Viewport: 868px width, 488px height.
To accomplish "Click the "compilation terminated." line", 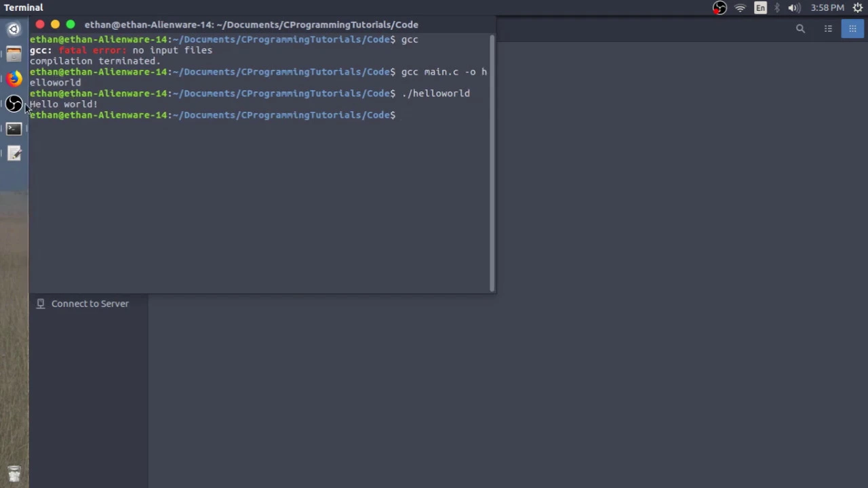I will click(95, 60).
